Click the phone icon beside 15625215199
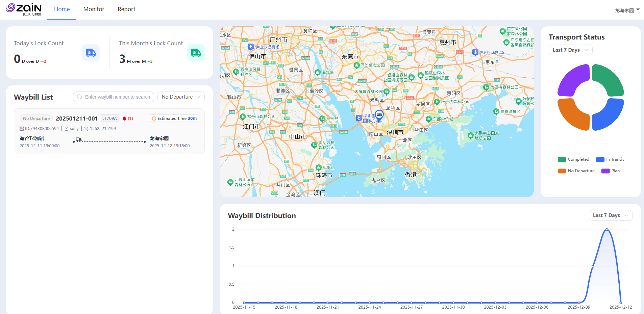This screenshot has width=644, height=314. [86, 129]
